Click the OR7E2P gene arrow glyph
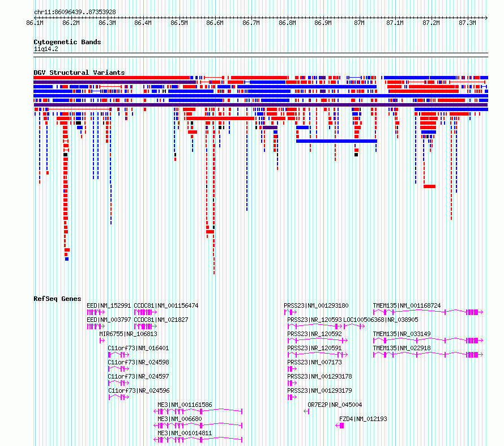Screen dimensions: 504x446 tap(306, 411)
